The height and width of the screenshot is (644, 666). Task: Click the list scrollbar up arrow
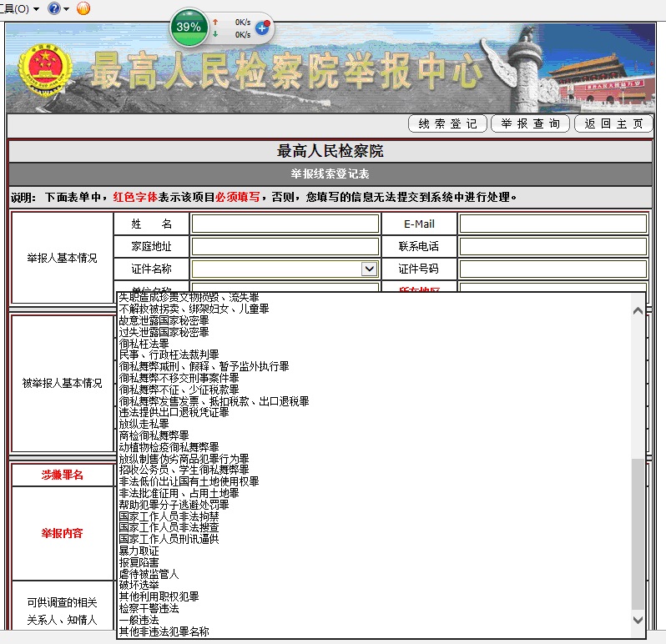[x=638, y=310]
